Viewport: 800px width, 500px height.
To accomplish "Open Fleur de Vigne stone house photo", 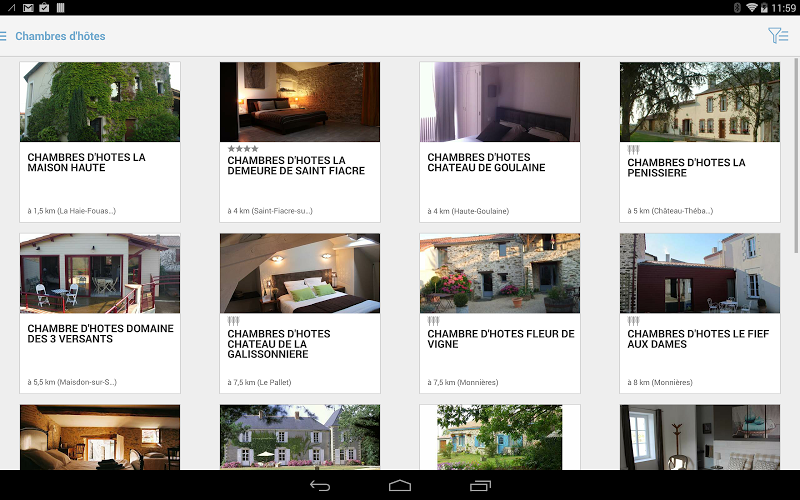I will (500, 273).
